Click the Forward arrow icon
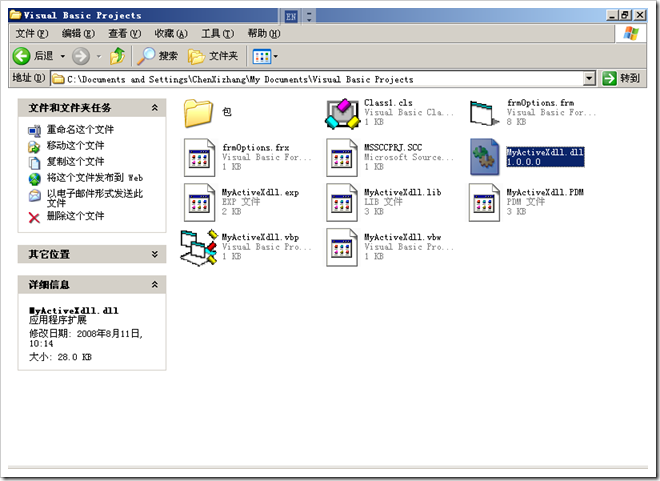Viewport: 660px width, 481px height. coord(81,56)
